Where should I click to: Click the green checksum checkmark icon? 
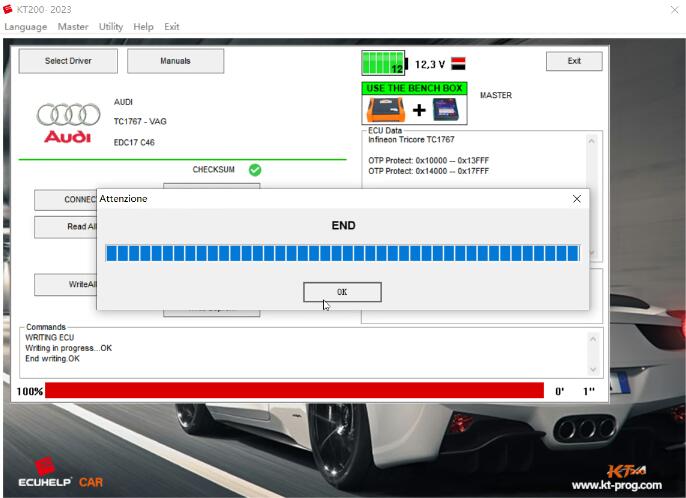255,170
